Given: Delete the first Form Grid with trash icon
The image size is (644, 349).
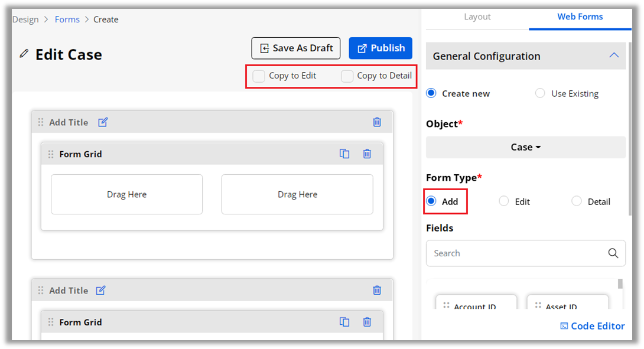Looking at the screenshot, I should [367, 154].
